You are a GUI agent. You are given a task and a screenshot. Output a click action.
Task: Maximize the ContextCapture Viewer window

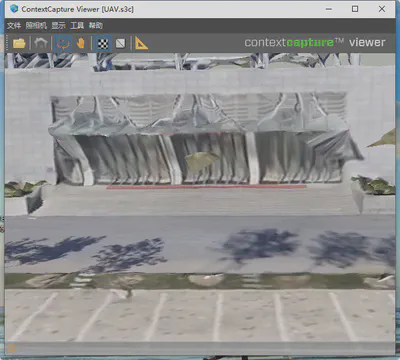355,9
